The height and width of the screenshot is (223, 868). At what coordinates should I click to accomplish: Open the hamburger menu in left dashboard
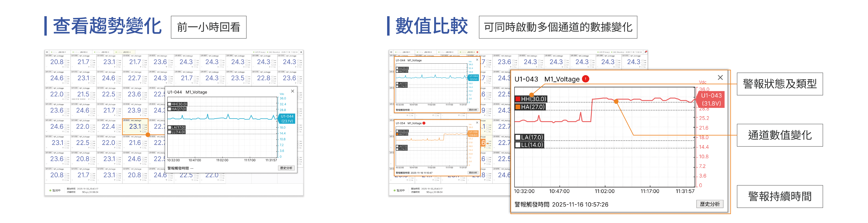47,52
